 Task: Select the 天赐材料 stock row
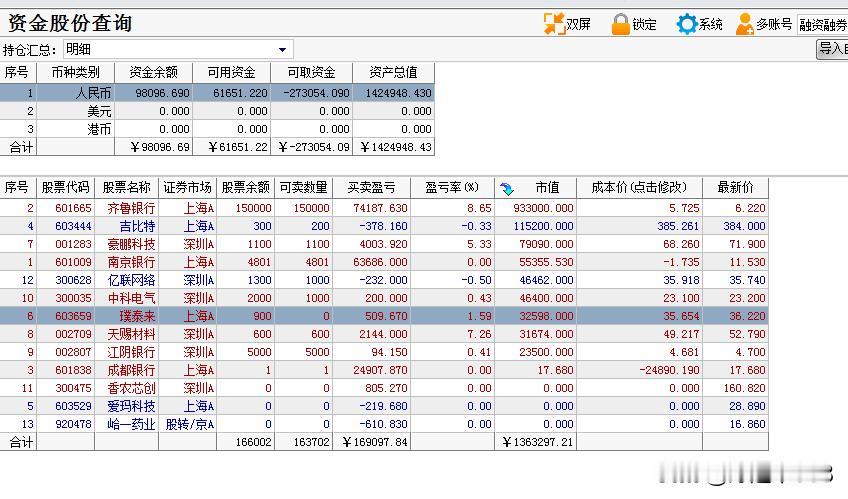(x=384, y=334)
